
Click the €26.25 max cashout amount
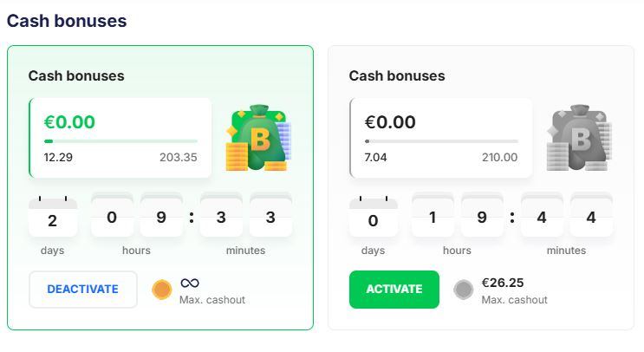[x=503, y=283]
